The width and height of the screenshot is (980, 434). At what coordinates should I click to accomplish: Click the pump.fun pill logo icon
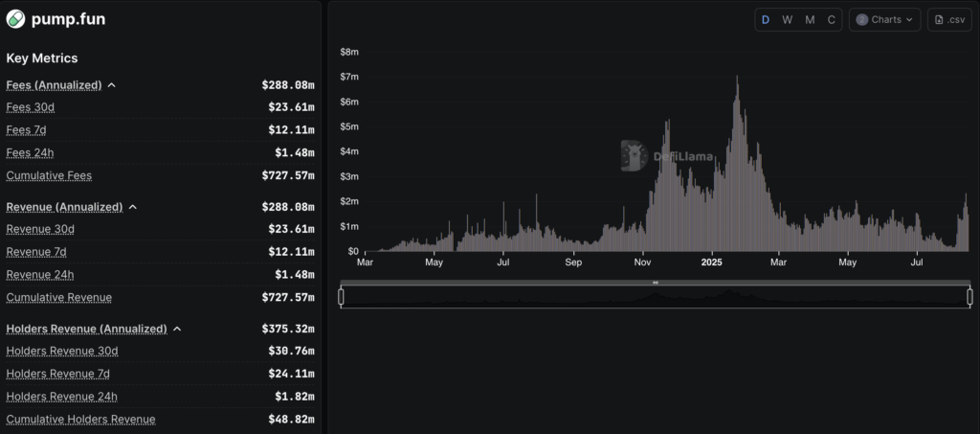pos(15,19)
